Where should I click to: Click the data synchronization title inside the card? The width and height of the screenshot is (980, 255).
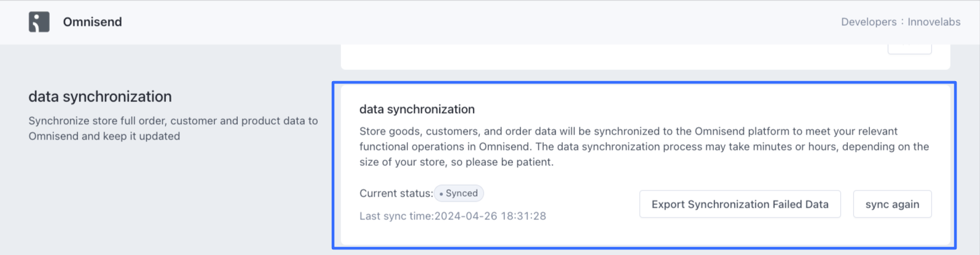point(417,109)
